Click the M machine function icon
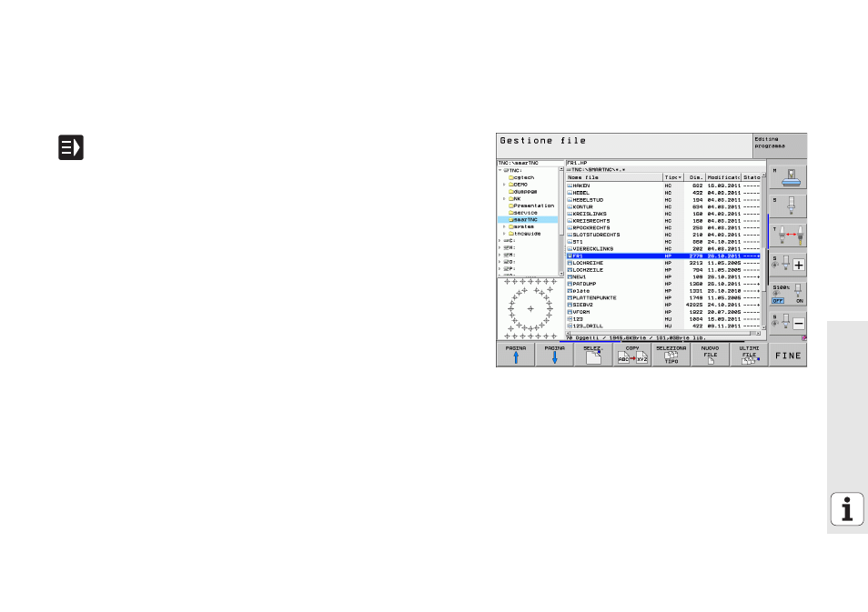The image size is (868, 612). tap(788, 177)
